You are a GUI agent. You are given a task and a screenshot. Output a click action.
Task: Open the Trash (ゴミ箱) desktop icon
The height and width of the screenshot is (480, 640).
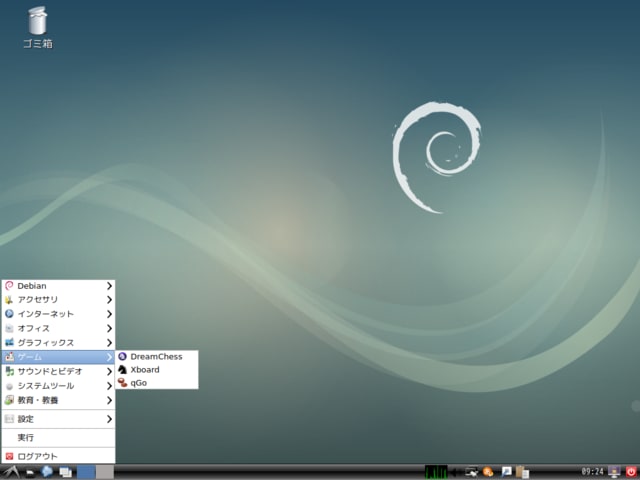38,28
